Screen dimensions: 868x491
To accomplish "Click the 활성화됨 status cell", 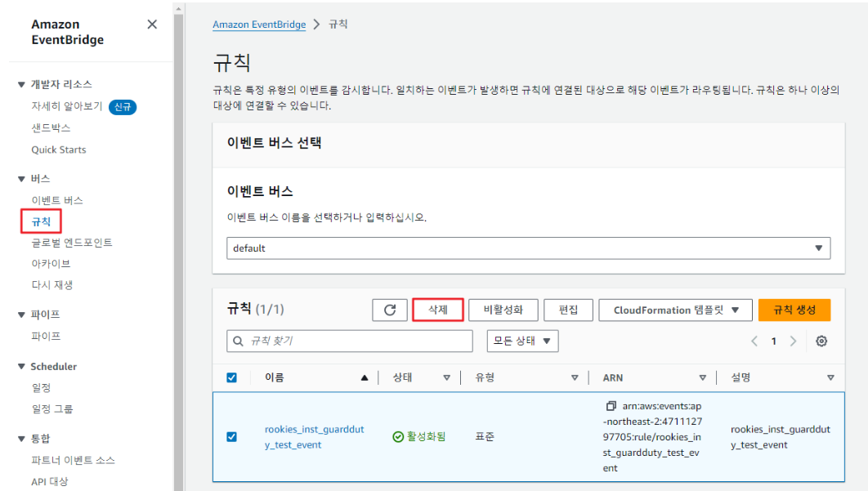I will click(419, 437).
